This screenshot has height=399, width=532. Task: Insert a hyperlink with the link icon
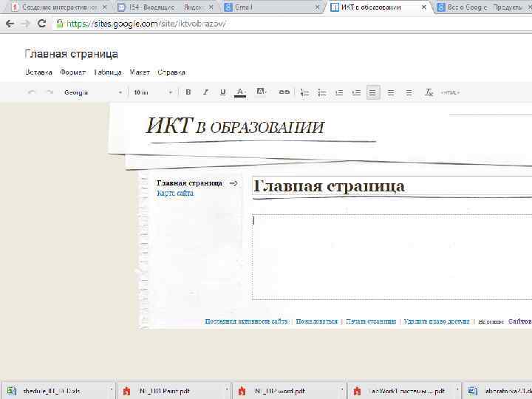point(284,92)
